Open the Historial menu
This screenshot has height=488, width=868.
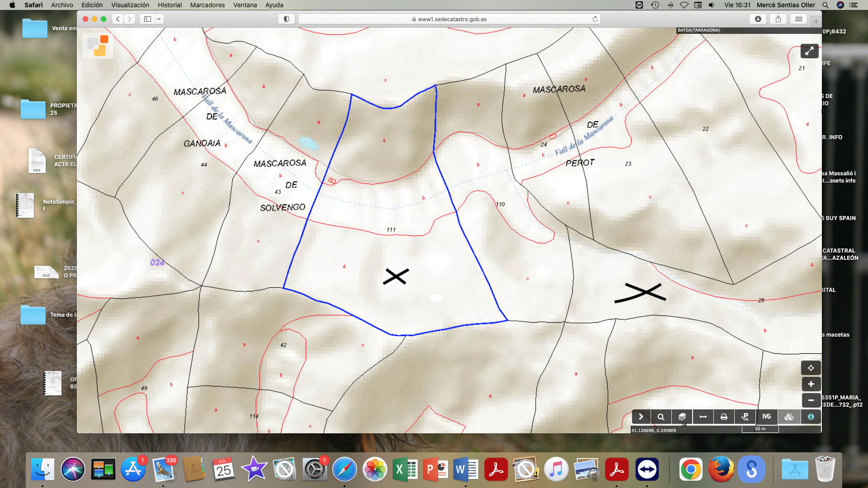pyautogui.click(x=170, y=5)
